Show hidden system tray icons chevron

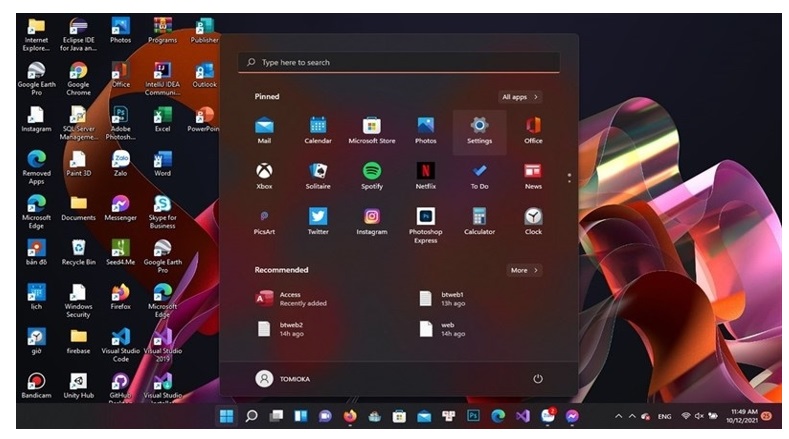(618, 415)
